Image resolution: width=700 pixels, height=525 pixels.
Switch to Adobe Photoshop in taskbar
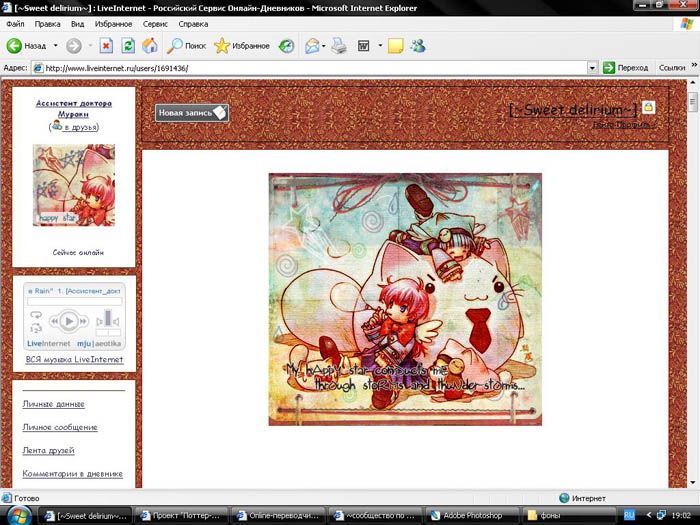[471, 516]
